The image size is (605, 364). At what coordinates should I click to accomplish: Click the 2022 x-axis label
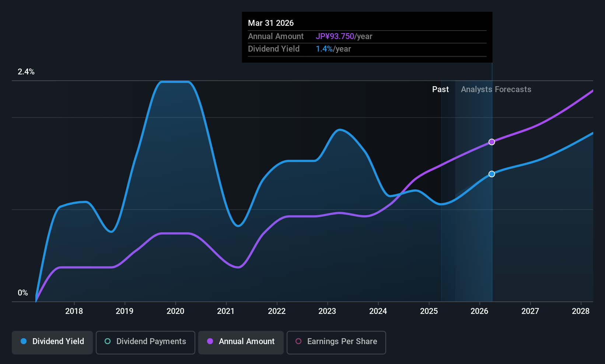pyautogui.click(x=277, y=311)
